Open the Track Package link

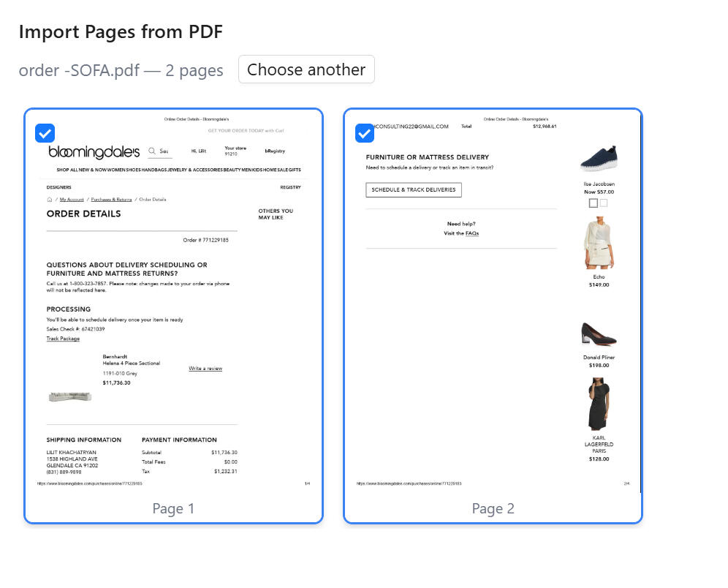tap(63, 339)
